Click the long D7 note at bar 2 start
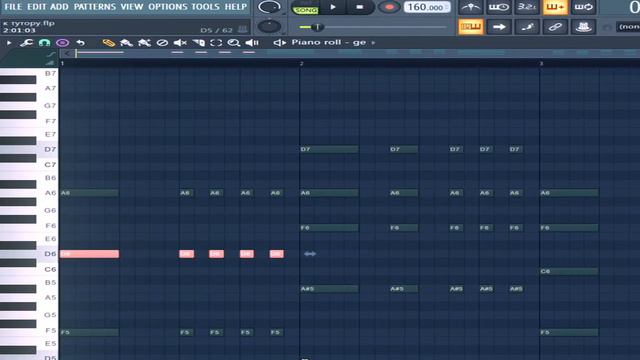The height and width of the screenshot is (360, 640). [329, 149]
